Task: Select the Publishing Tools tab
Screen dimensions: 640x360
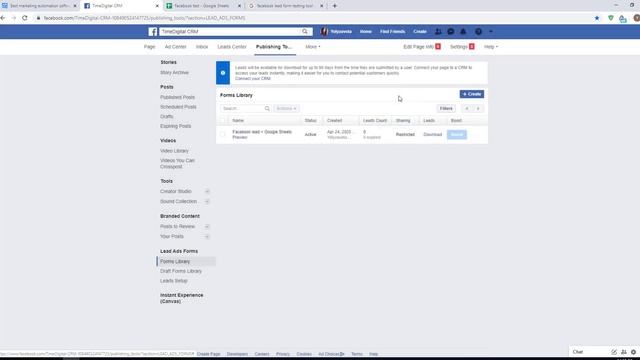Action: tap(274, 47)
